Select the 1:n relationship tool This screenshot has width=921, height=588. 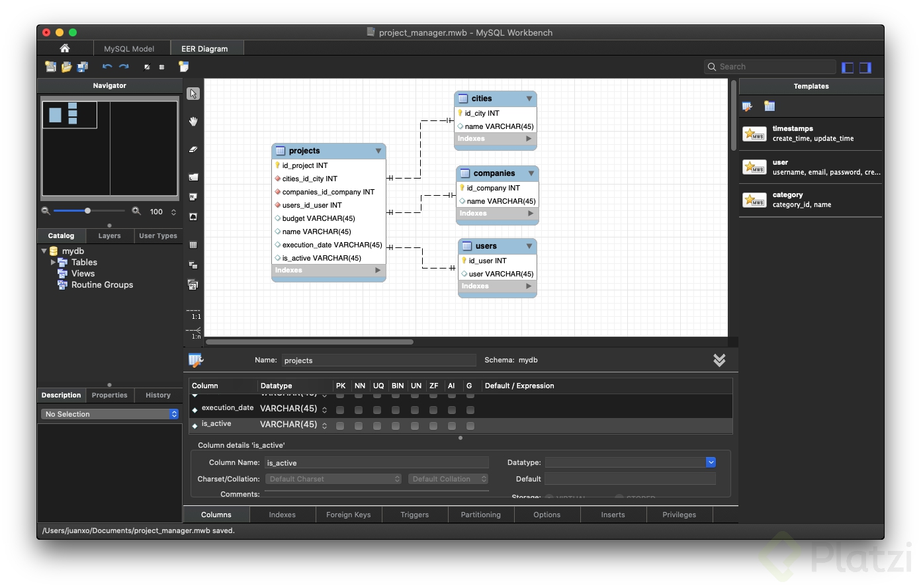click(x=194, y=333)
